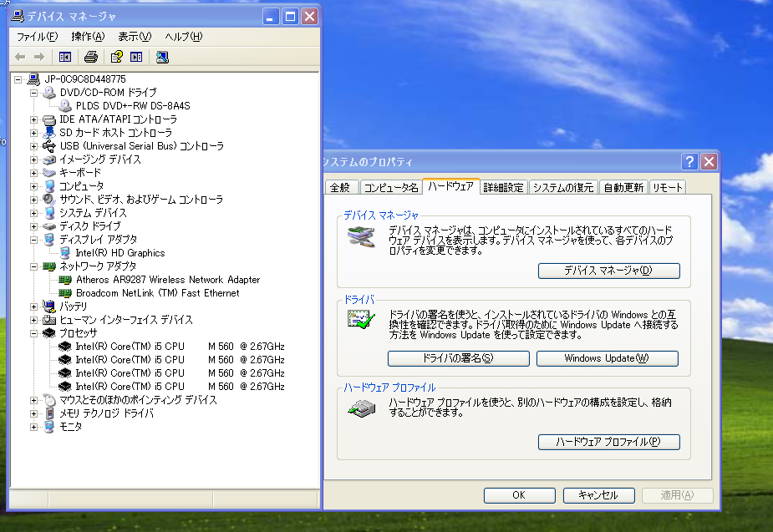Click the ハードウェア プロファイル(P) button
This screenshot has width=773, height=532.
point(609,442)
